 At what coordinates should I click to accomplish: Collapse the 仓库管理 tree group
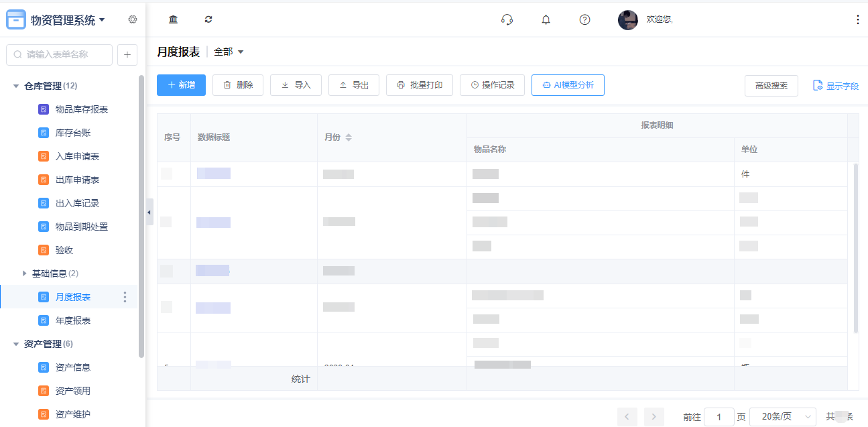[x=16, y=86]
